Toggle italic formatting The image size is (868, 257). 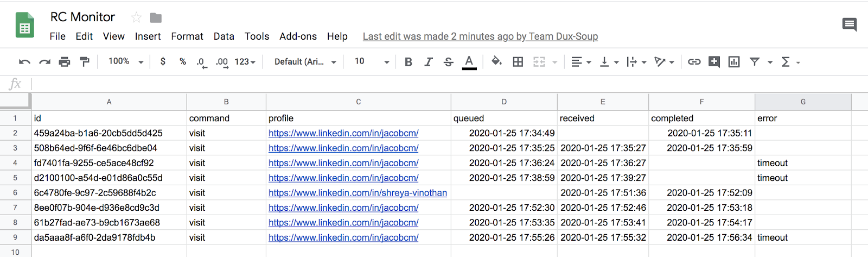pos(429,62)
